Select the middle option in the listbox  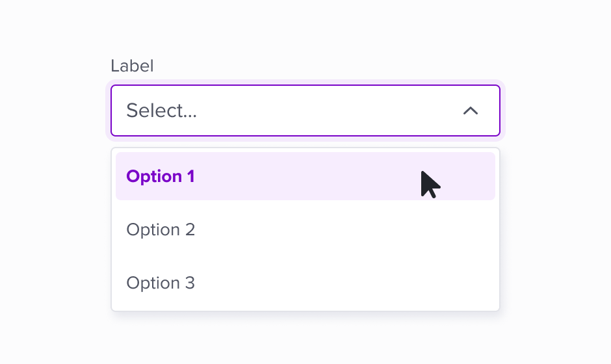coord(305,229)
